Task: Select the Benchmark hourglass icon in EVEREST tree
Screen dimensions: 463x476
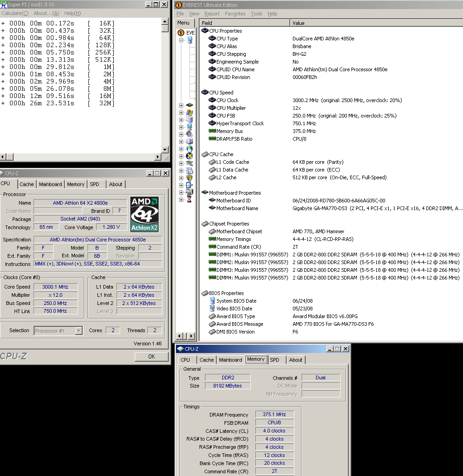Action: 190,200
